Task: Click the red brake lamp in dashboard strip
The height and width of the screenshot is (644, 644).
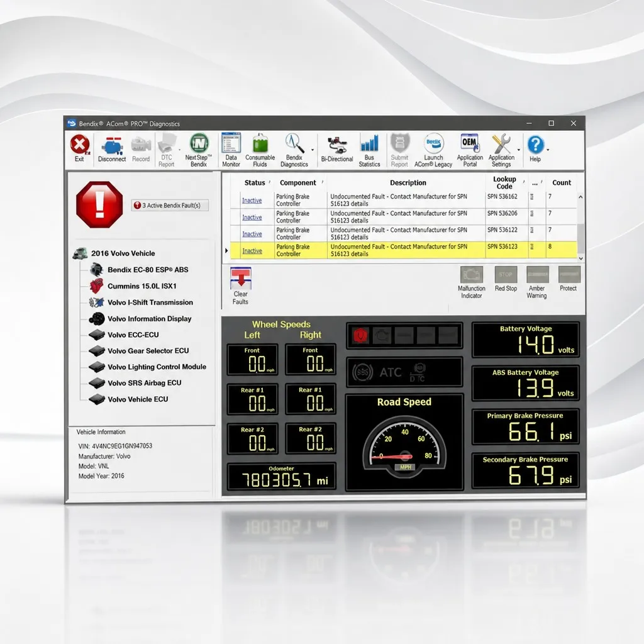Action: click(x=360, y=336)
